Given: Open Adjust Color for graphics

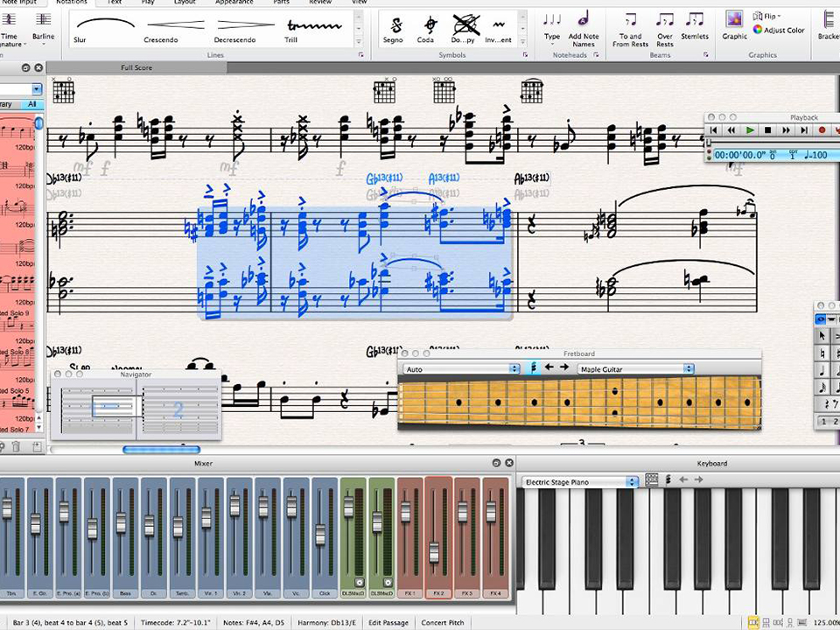Looking at the screenshot, I should point(779,30).
